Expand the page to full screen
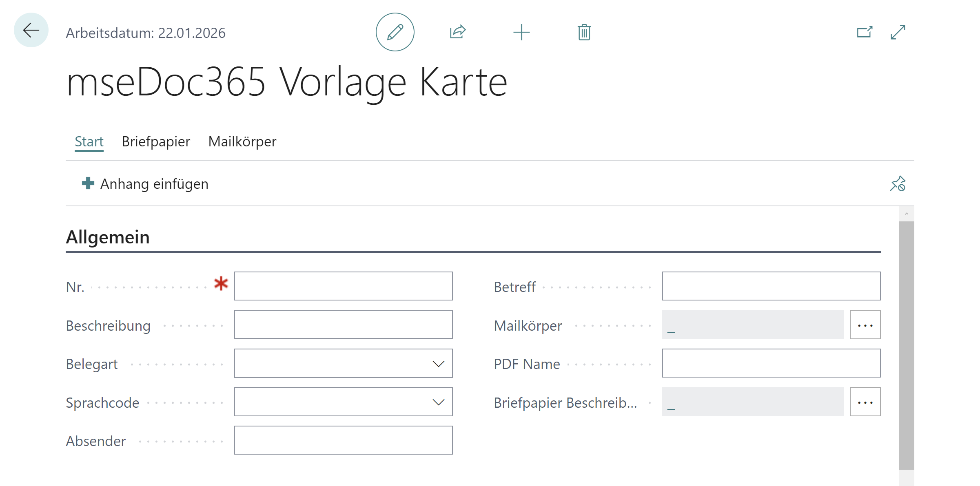Screen dimensions: 980x486 point(897,32)
